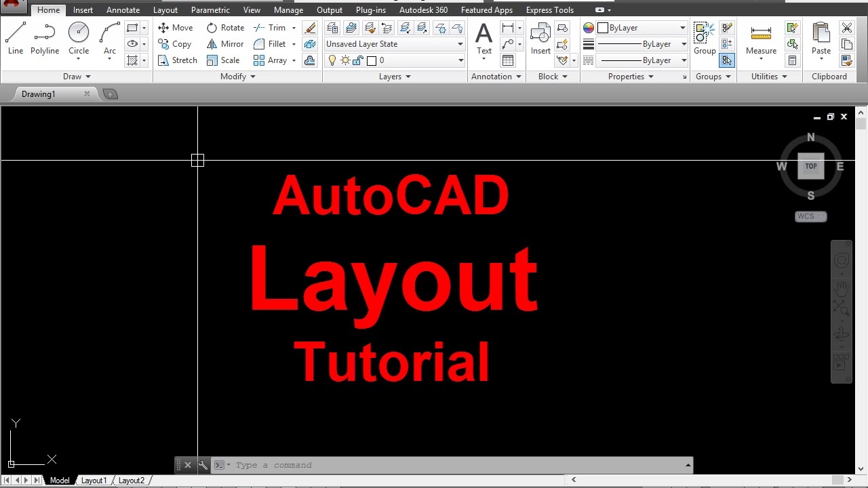
Task: Activate the Mirror tool
Action: 225,44
